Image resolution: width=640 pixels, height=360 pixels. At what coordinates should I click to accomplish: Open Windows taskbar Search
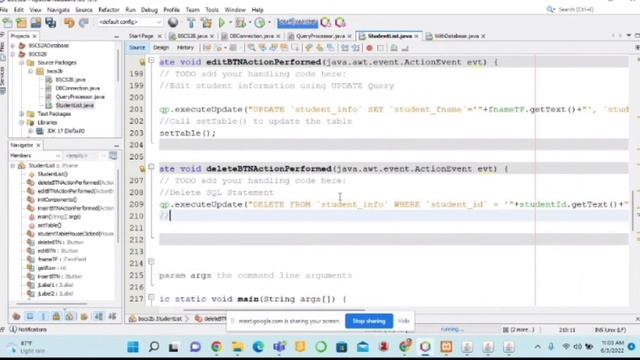pyautogui.click(x=153, y=347)
